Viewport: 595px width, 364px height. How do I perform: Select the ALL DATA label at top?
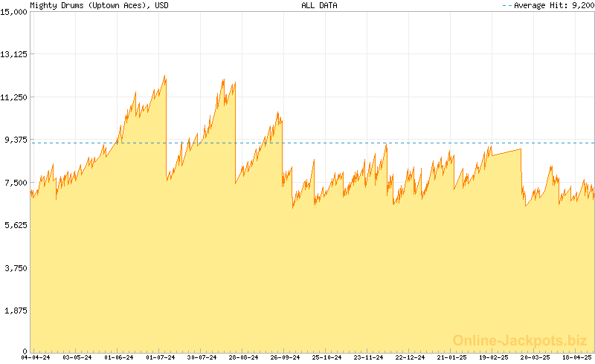pyautogui.click(x=319, y=5)
